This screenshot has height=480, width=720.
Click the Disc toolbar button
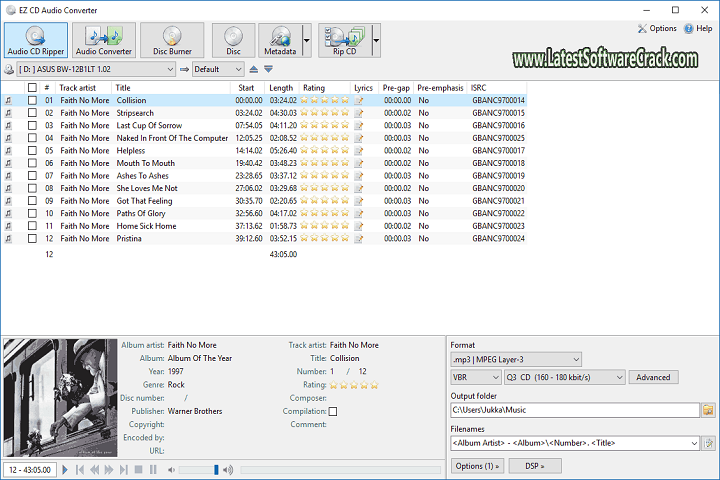(x=233, y=40)
